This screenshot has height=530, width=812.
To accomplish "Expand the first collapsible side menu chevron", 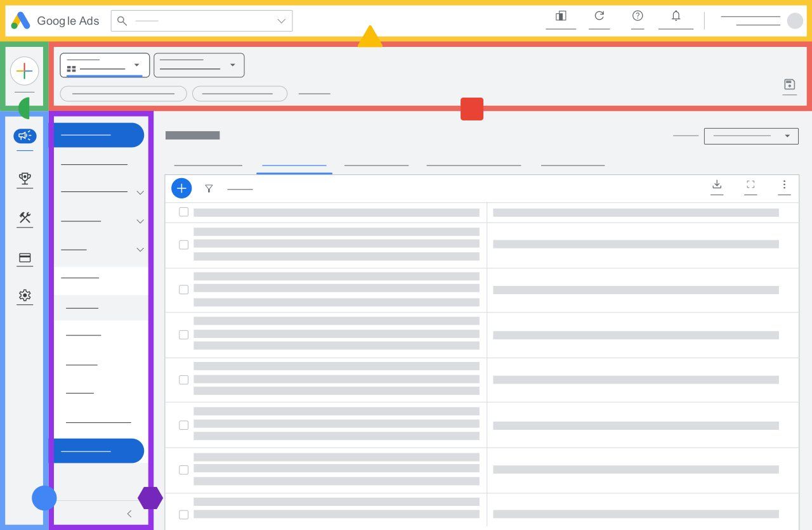I will [x=140, y=193].
